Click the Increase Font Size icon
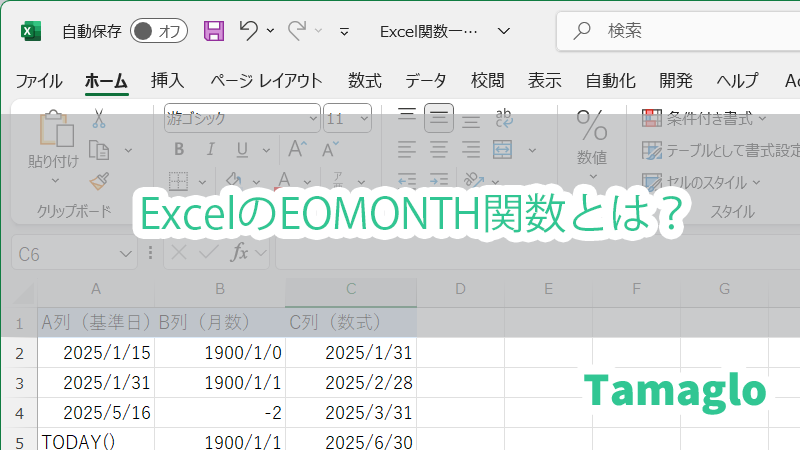Image resolution: width=800 pixels, height=450 pixels. coord(297,150)
